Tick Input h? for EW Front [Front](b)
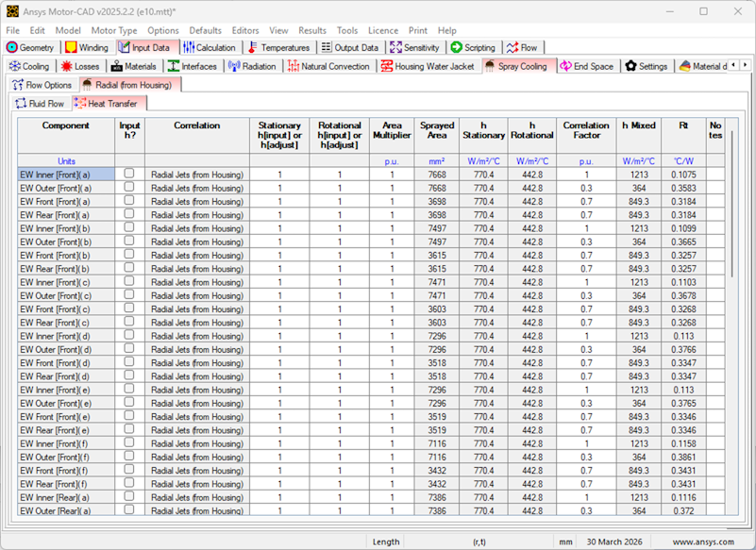756x550 pixels. point(129,254)
